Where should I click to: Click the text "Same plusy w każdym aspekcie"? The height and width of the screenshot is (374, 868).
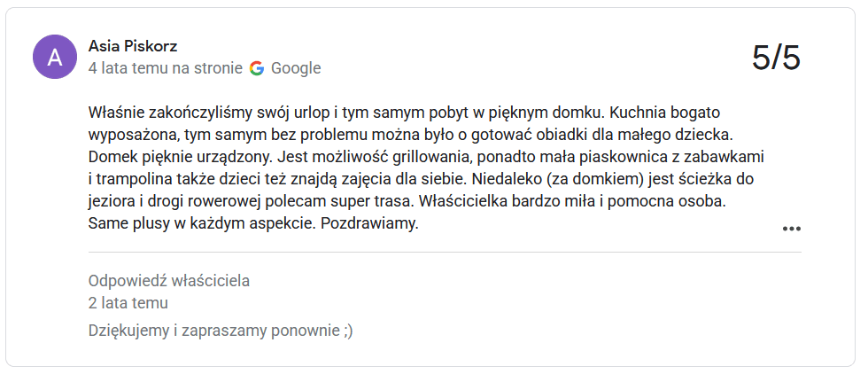click(202, 224)
